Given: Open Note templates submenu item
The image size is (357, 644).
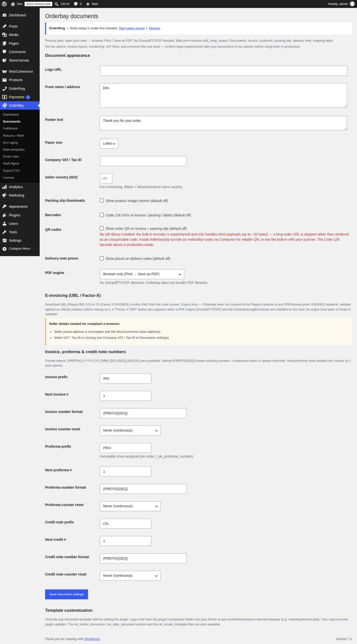Looking at the screenshot, I should [14, 150].
